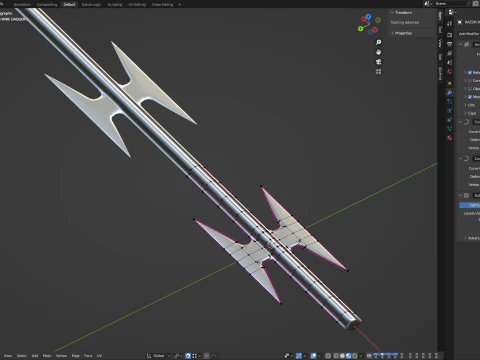Click the green Y axis on navigation gizmo
The height and width of the screenshot is (360, 480).
[x=360, y=29]
